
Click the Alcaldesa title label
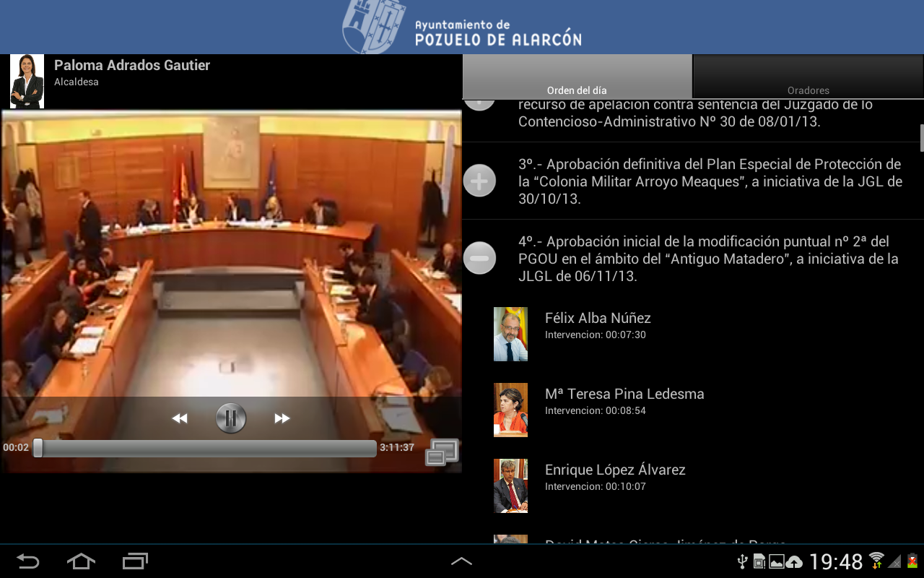pos(77,82)
